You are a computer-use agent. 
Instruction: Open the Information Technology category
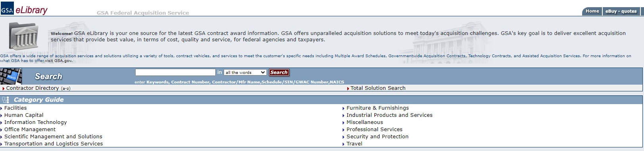[36, 122]
